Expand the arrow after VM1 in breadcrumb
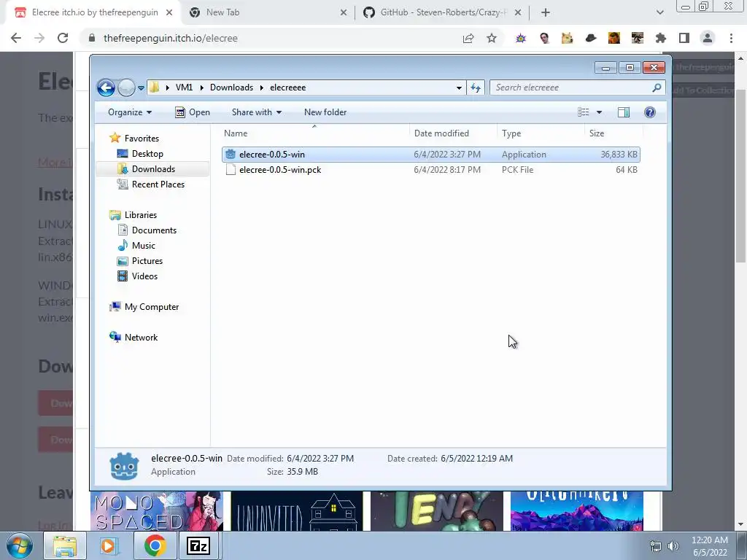 pyautogui.click(x=201, y=87)
